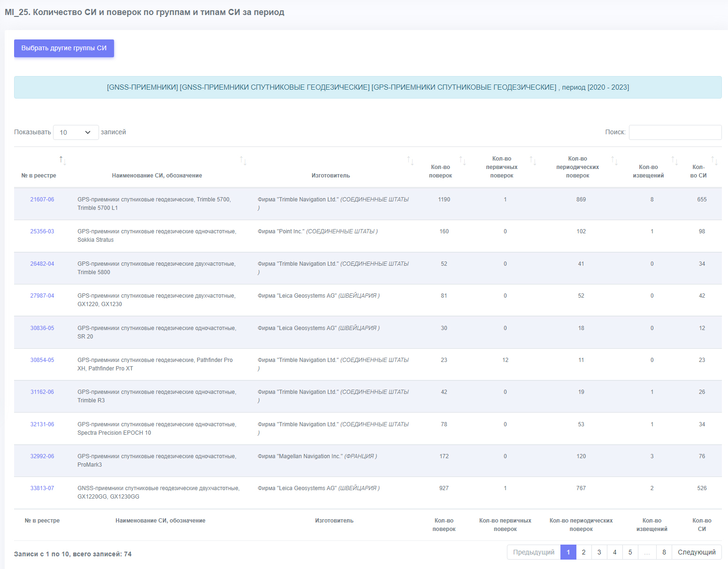Click the Выбрать другие группы СИ button
This screenshot has height=569, width=728.
pos(64,48)
